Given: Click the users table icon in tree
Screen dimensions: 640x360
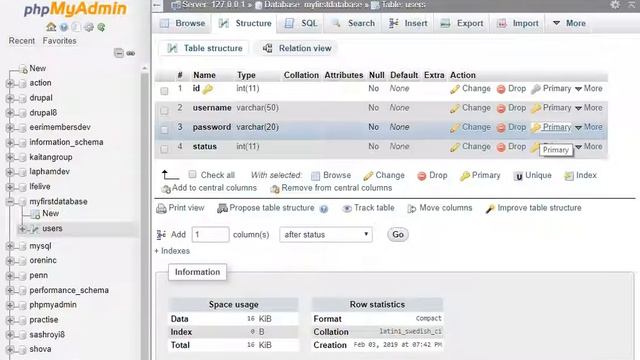Looking at the screenshot, I should [35, 229].
